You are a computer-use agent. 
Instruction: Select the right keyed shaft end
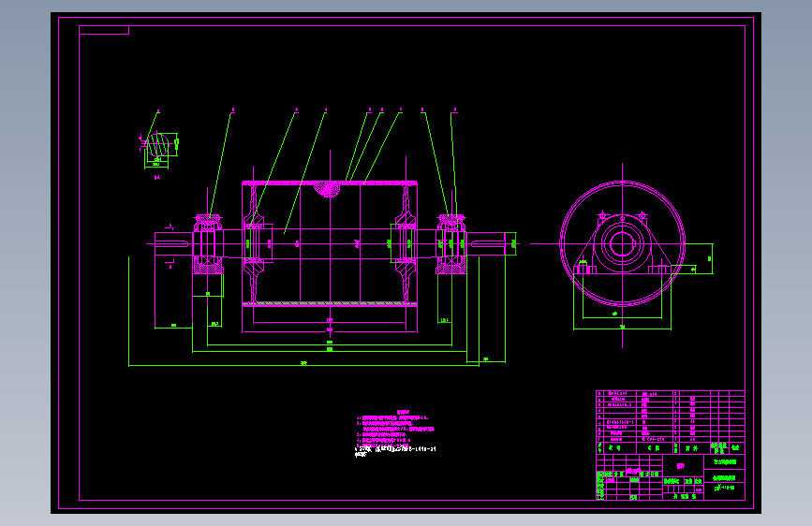[x=486, y=244]
